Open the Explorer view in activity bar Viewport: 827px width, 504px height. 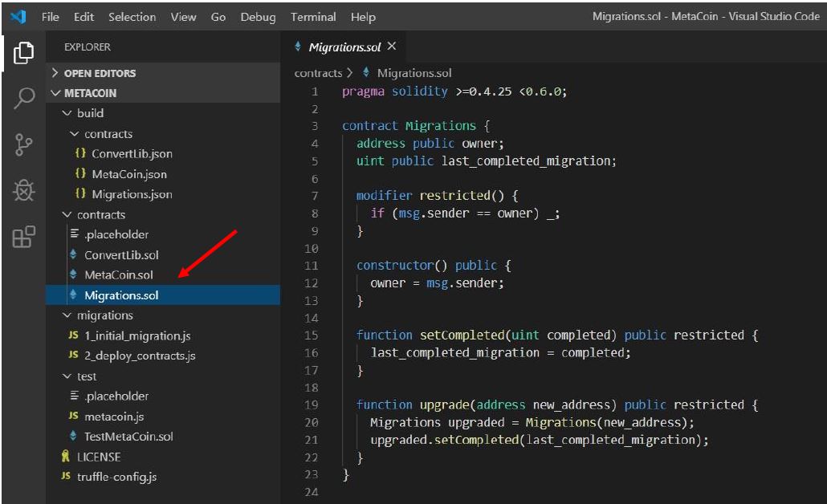coord(24,53)
